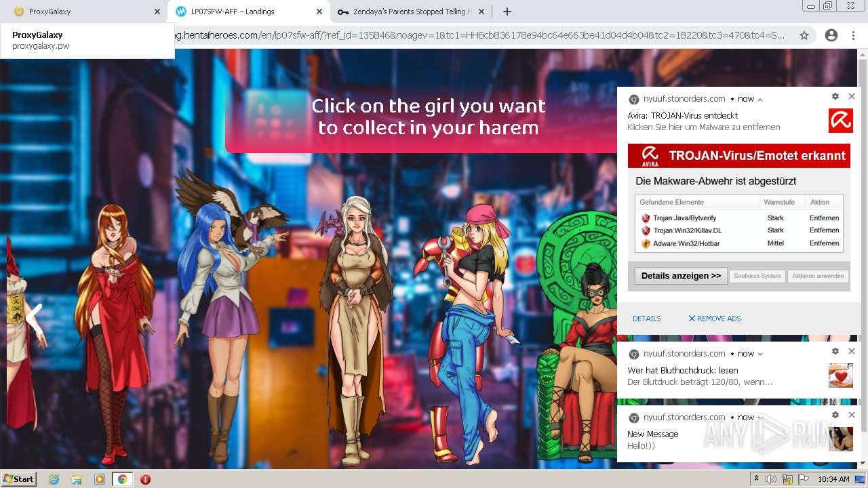
Task: Click the action center flag icon
Action: coord(803,479)
